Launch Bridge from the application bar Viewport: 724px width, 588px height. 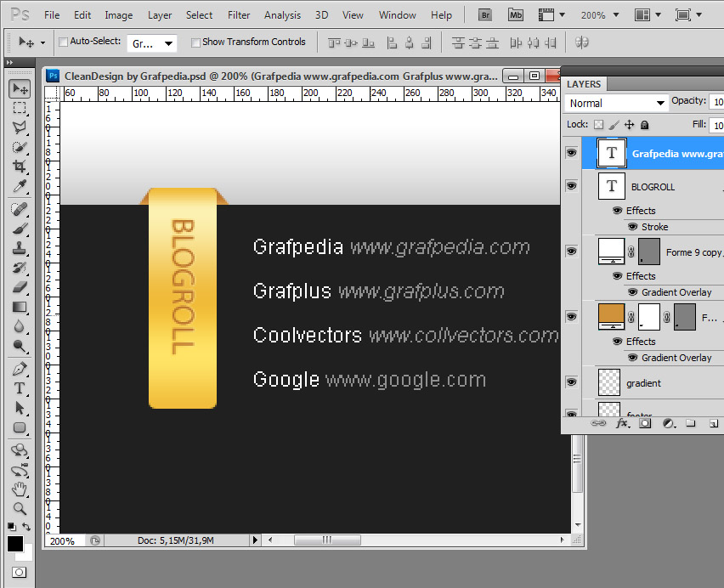485,15
